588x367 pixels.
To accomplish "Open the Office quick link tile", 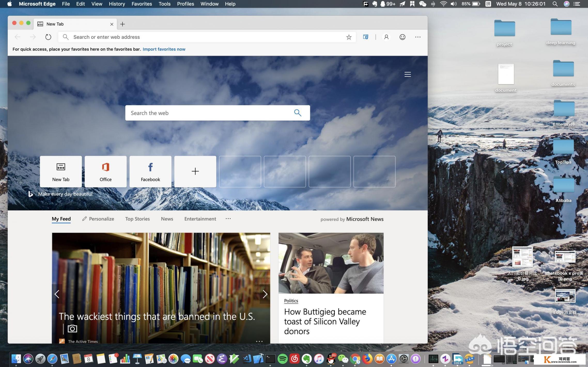I will (106, 171).
